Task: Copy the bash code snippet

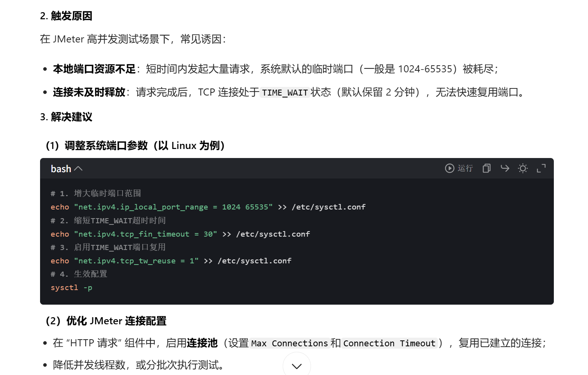Action: 487,168
